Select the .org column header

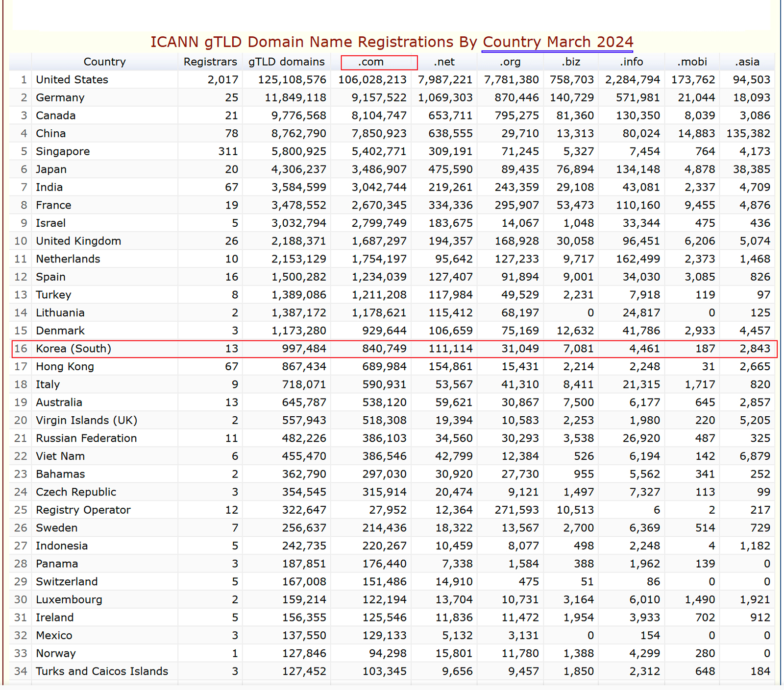510,62
